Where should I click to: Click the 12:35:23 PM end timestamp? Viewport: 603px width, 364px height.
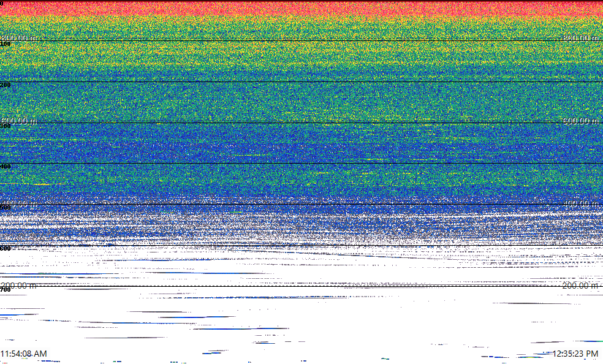[x=575, y=354]
